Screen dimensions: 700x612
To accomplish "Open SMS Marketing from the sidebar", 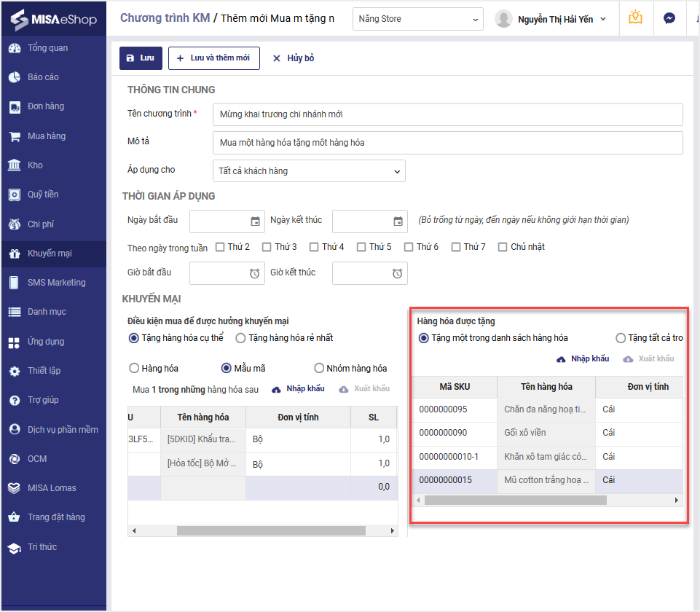I will [x=56, y=283].
